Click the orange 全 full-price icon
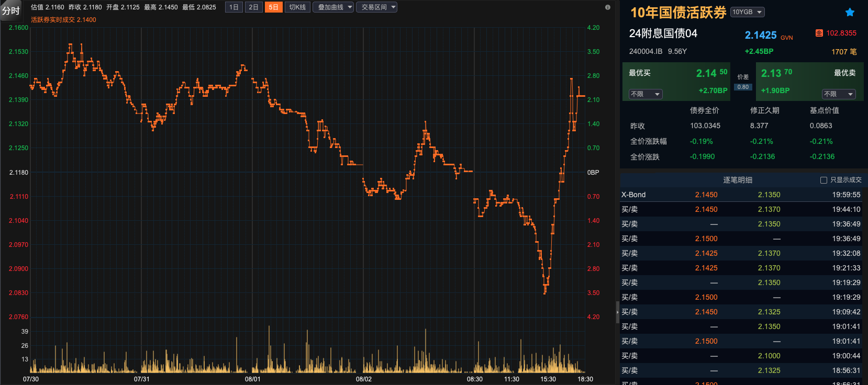This screenshot has width=868, height=385. 819,33
